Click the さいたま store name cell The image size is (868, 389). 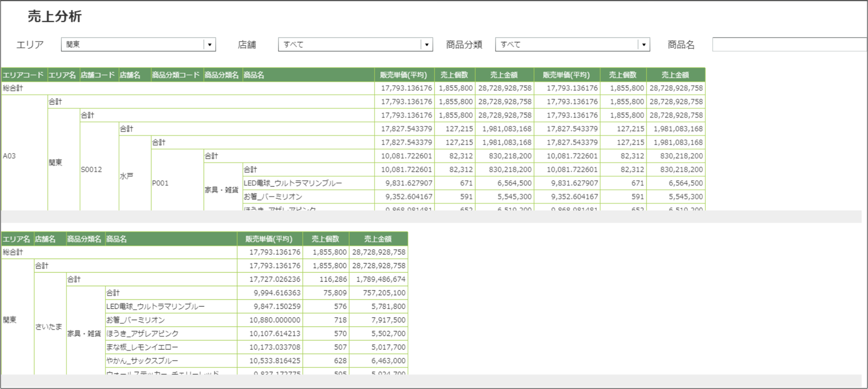click(x=49, y=327)
